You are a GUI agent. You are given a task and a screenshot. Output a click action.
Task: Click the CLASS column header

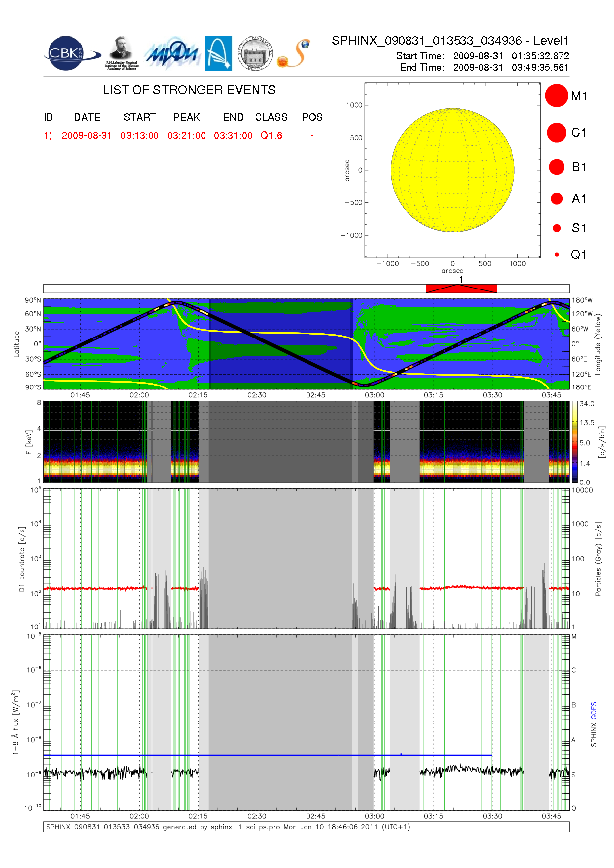[271, 117]
